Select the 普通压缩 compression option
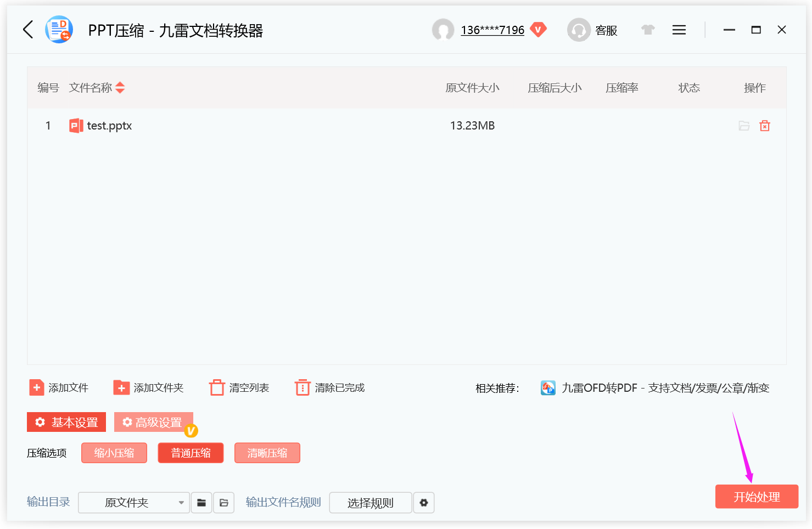 coord(191,453)
